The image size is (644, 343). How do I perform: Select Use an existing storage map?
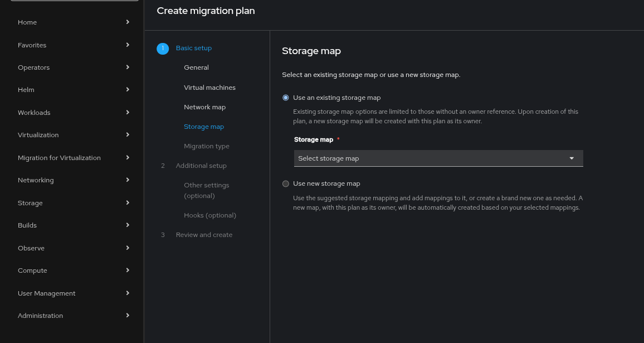tap(286, 98)
